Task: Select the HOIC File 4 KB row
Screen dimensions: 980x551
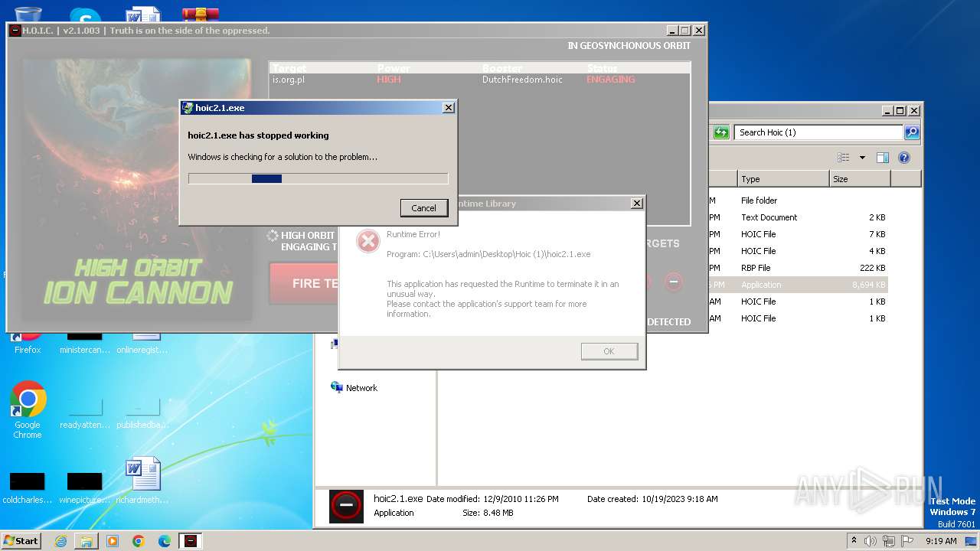Action: pos(799,251)
